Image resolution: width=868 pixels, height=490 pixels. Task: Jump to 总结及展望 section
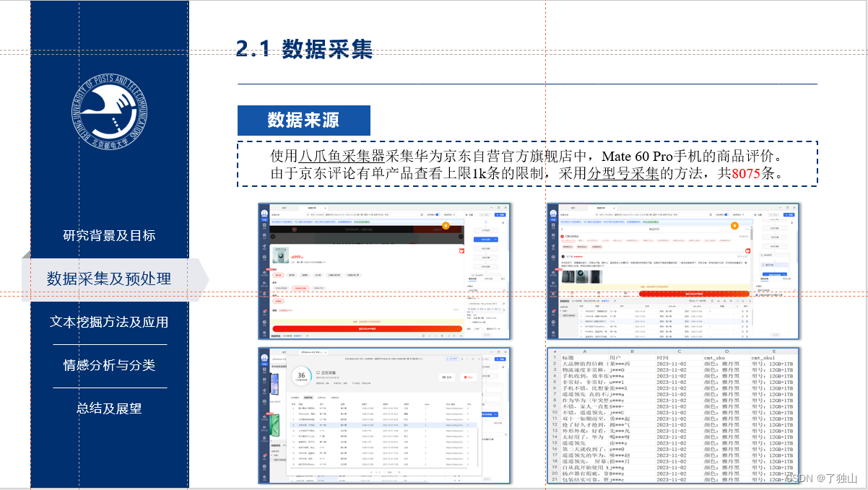tap(109, 408)
